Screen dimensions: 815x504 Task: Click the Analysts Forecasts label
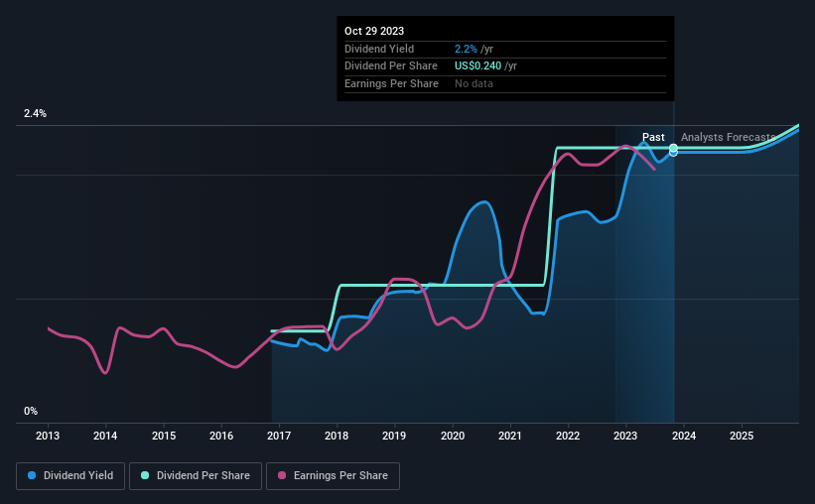[x=729, y=137]
